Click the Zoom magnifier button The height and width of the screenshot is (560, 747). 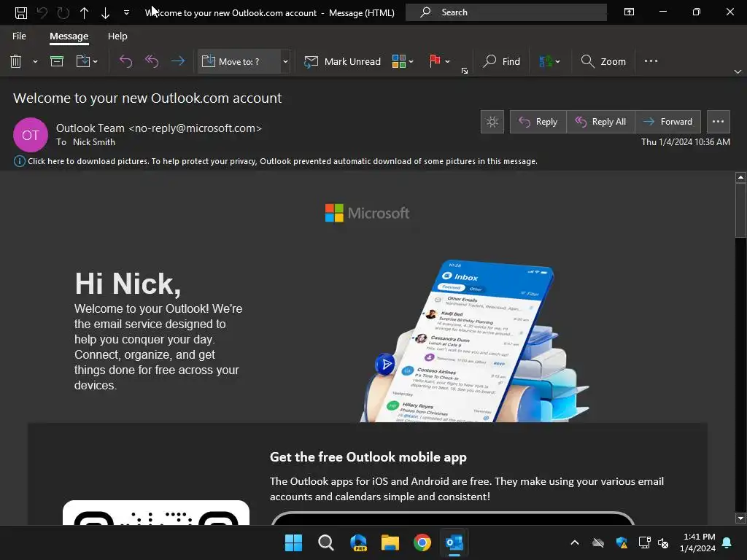click(603, 61)
